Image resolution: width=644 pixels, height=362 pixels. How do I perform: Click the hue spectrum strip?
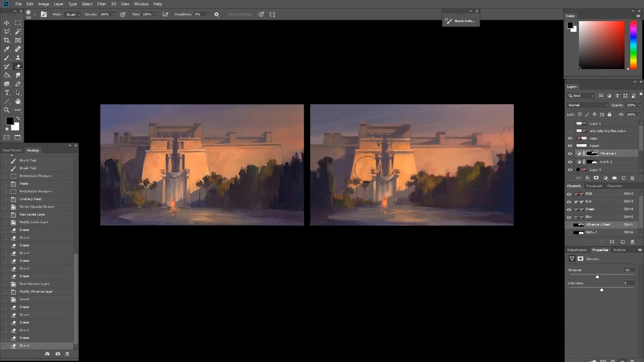[x=633, y=45]
